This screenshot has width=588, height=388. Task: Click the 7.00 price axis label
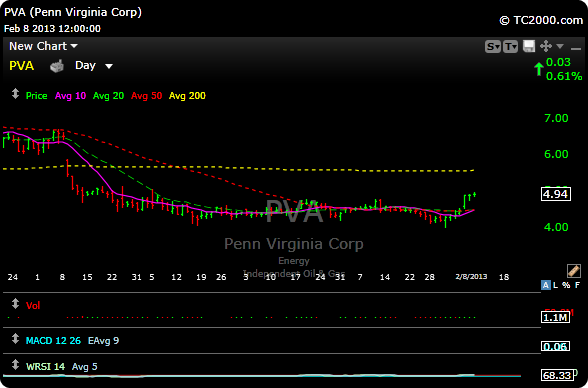click(556, 118)
